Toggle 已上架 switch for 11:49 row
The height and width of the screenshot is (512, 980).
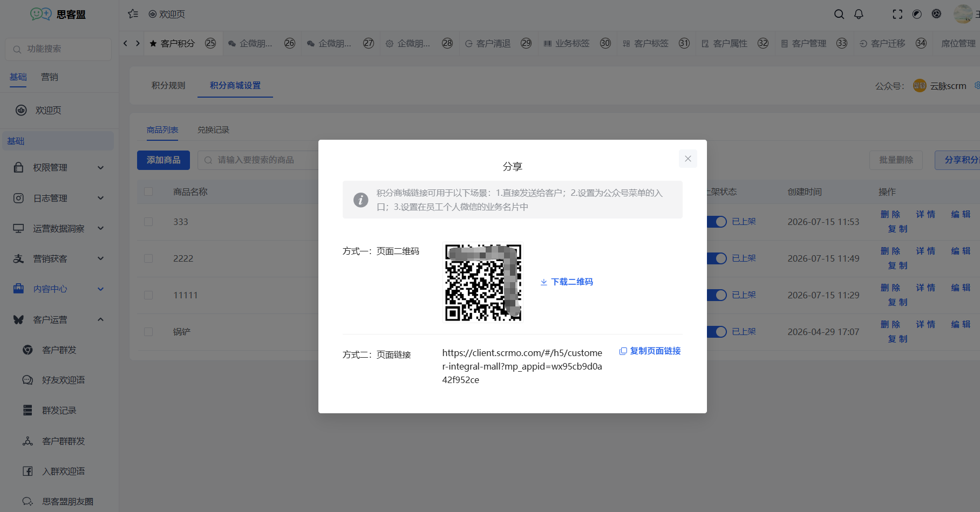717,258
